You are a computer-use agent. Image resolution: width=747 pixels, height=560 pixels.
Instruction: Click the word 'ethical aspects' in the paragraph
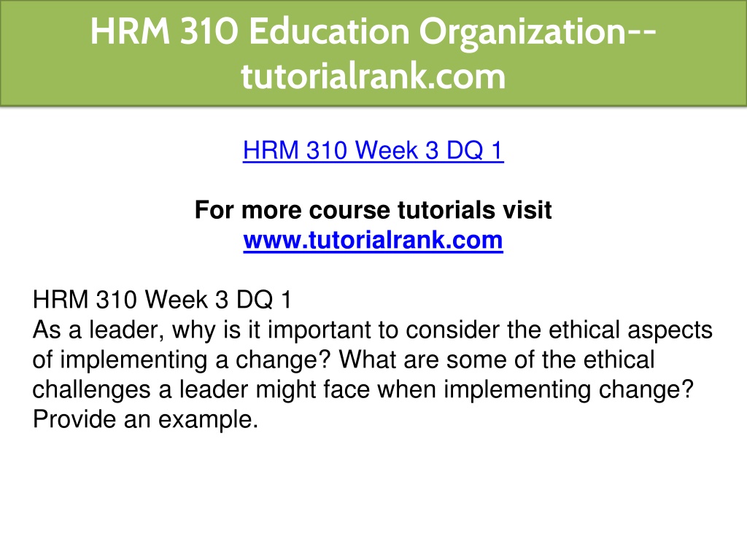631,331
